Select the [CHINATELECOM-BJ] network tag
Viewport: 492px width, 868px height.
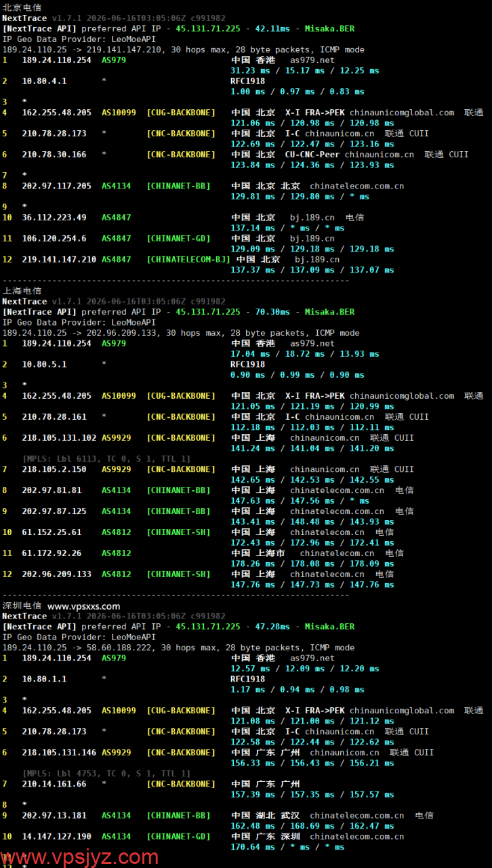click(x=188, y=260)
